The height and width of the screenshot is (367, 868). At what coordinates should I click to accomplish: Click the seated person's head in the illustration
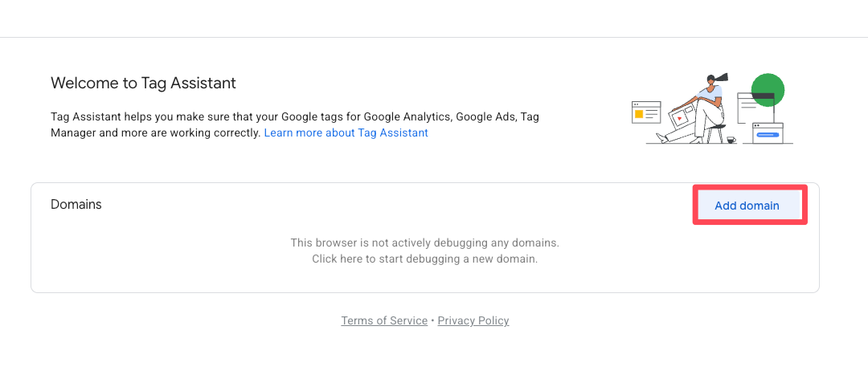[x=711, y=80]
